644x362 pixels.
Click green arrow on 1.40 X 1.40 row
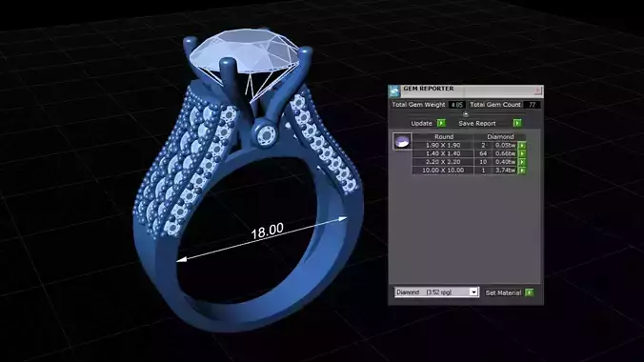coord(522,153)
